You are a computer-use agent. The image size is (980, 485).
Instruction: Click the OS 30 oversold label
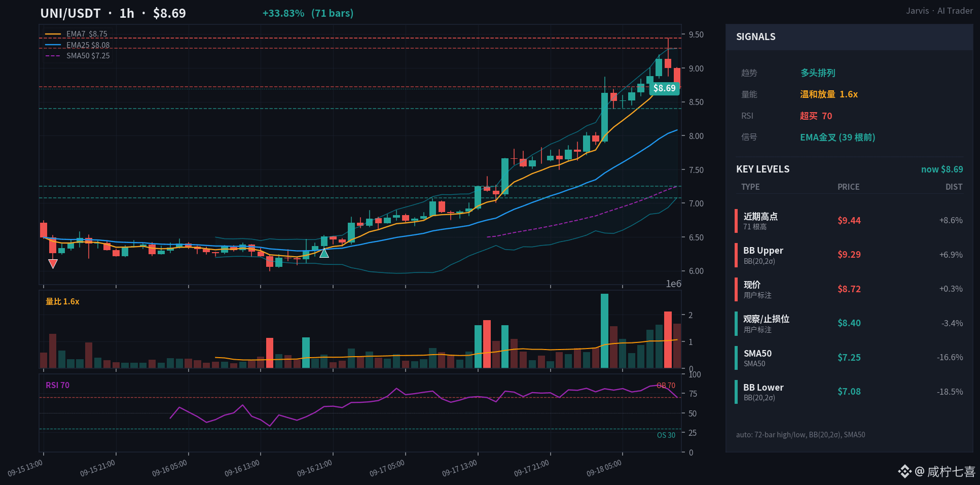pos(666,435)
